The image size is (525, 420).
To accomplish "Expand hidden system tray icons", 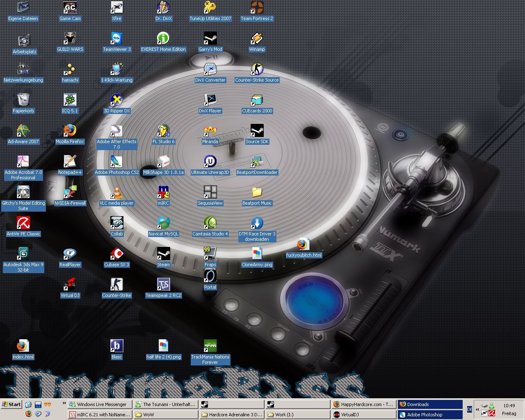I will (x=477, y=409).
